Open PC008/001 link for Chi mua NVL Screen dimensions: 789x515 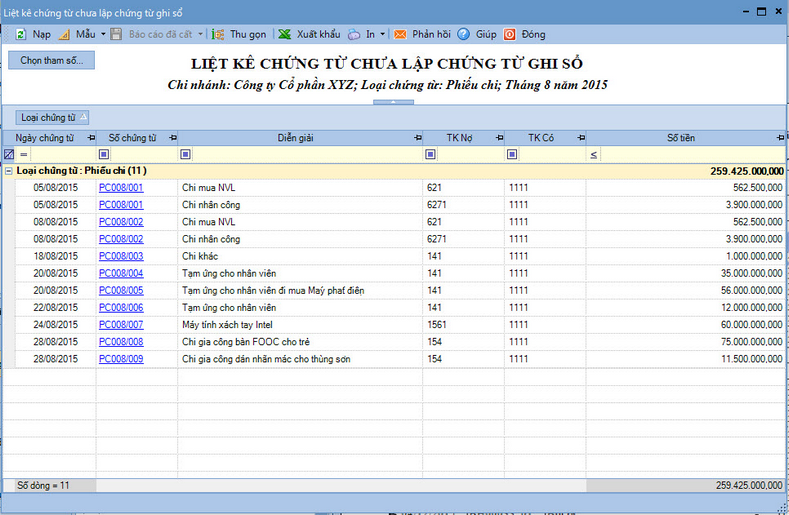coord(121,188)
